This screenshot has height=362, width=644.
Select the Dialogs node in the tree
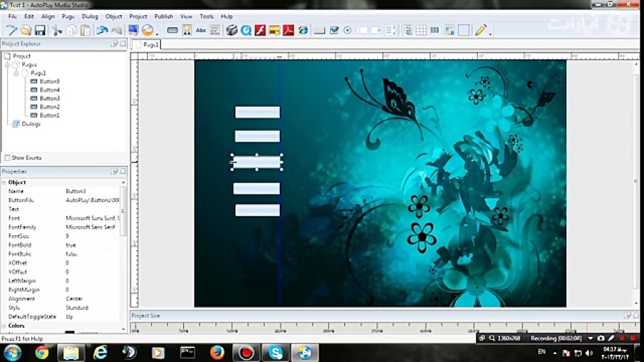(31, 124)
